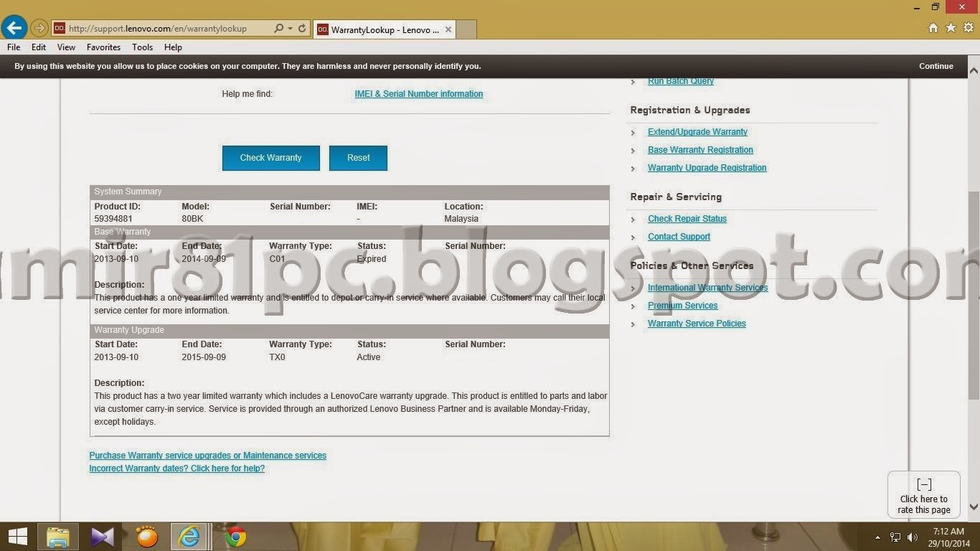The width and height of the screenshot is (980, 551).
Task: Click the arrow bullet beside Premium Services
Action: 633,306
